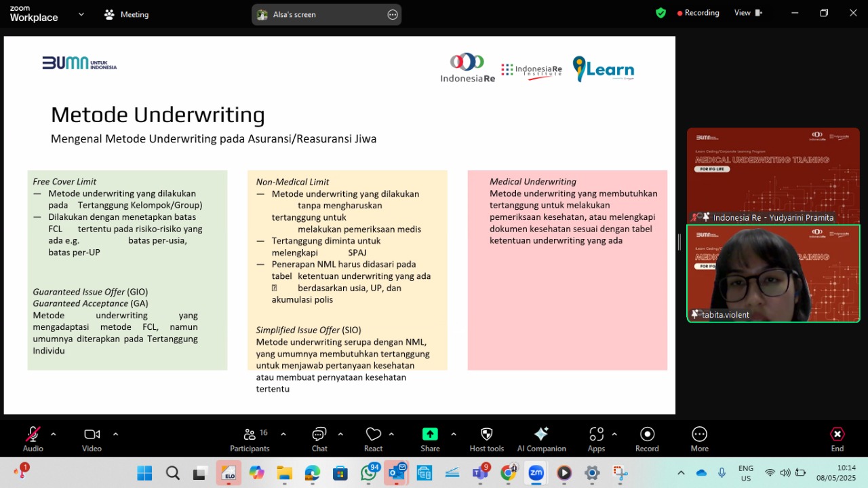Open Copilot from the taskbar

[x=256, y=472]
